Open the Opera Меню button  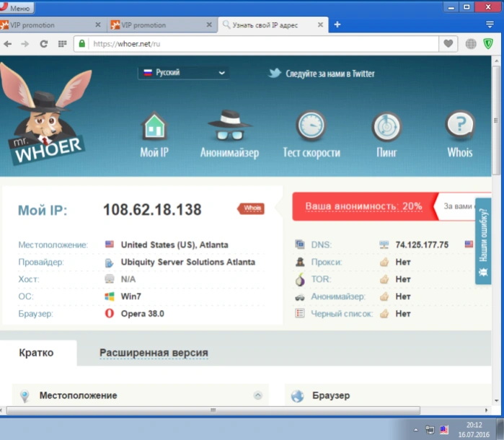coord(16,8)
